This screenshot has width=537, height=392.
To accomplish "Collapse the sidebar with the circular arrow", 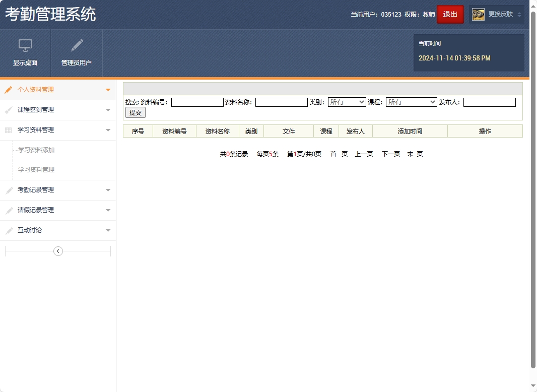I will tap(58, 250).
